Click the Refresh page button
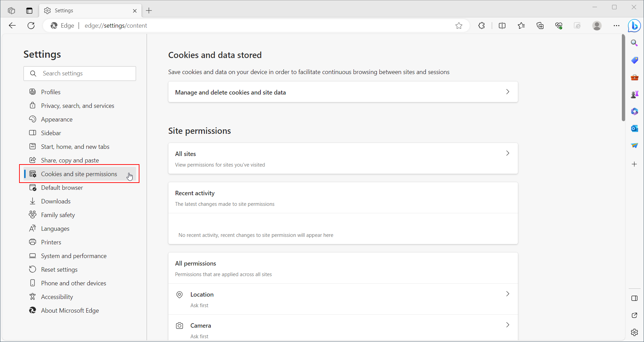Viewport: 644px width, 342px height. pyautogui.click(x=31, y=26)
